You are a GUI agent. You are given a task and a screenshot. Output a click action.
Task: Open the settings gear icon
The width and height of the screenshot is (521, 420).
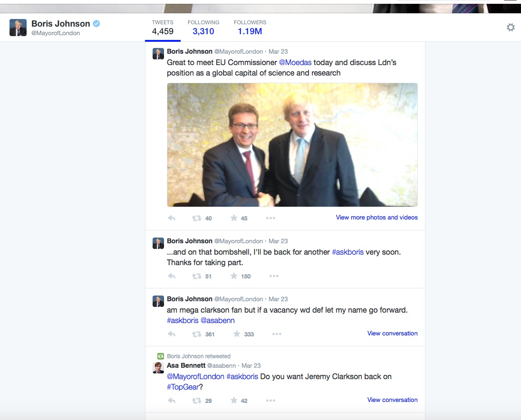[x=511, y=27]
